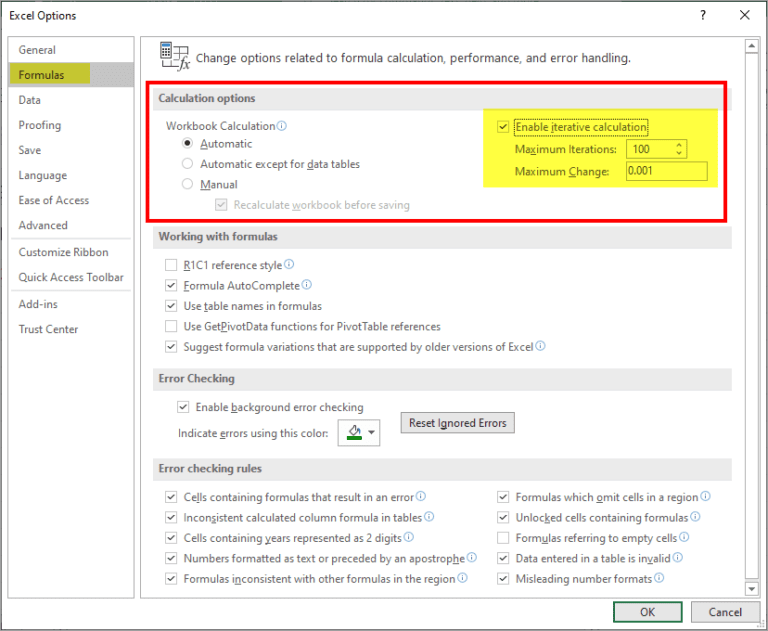Toggle Suggest formula variations checkbox
This screenshot has height=631, width=768.
171,347
